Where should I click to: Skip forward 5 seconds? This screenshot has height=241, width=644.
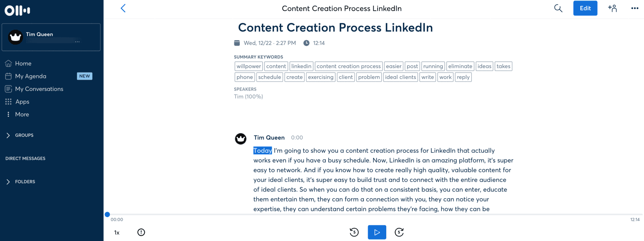coord(399,232)
